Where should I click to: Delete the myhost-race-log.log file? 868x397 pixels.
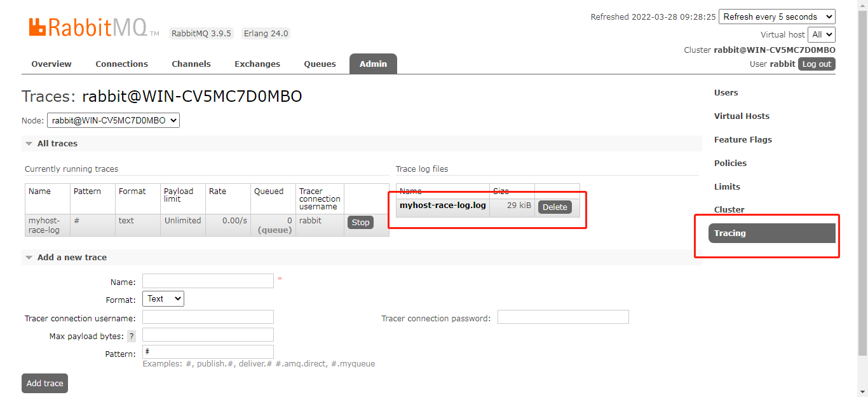pos(554,207)
